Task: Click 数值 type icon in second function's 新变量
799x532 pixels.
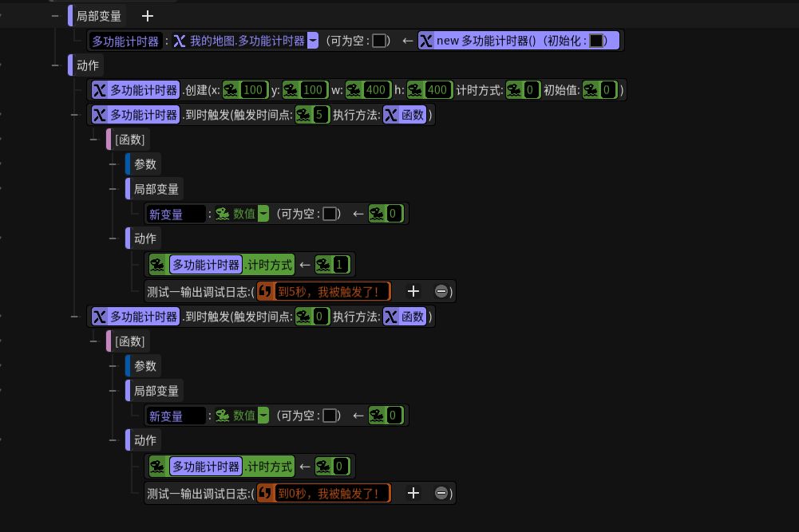Action: [x=222, y=416]
